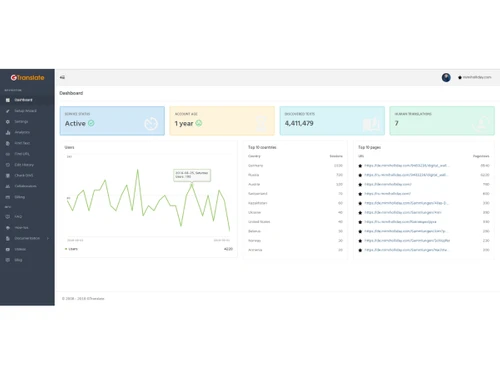Viewport: 500px width, 375px height.
Task: Open the ru digital_wall page link
Action: tap(406, 175)
